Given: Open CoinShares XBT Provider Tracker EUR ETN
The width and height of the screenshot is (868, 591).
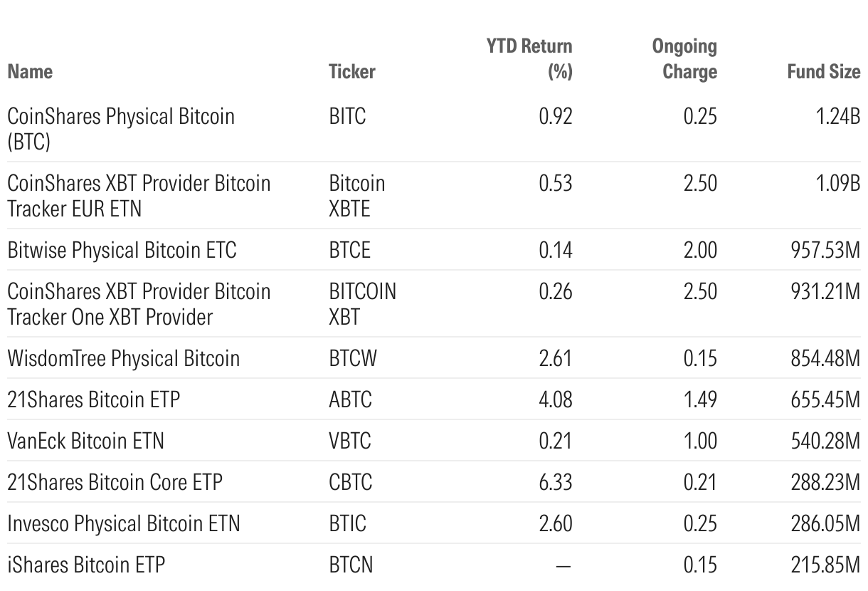Looking at the screenshot, I should [139, 195].
